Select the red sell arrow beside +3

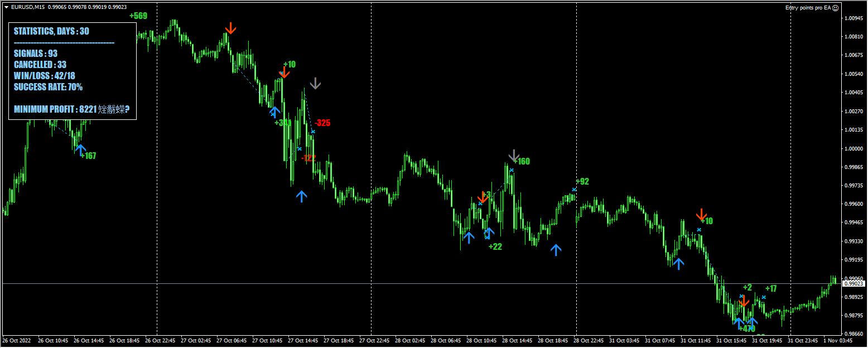pyautogui.click(x=483, y=197)
